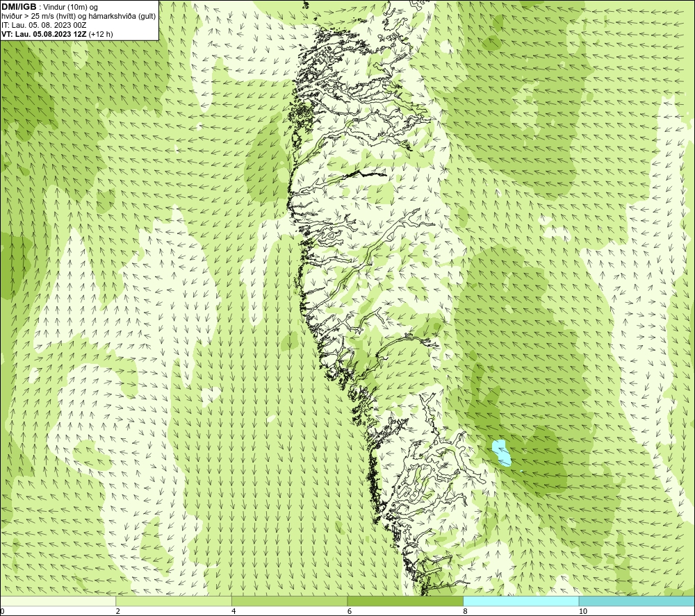695x616 pixels.
Task: Click the 8–10 m/s light cyan legend swatch
Action: [521, 601]
